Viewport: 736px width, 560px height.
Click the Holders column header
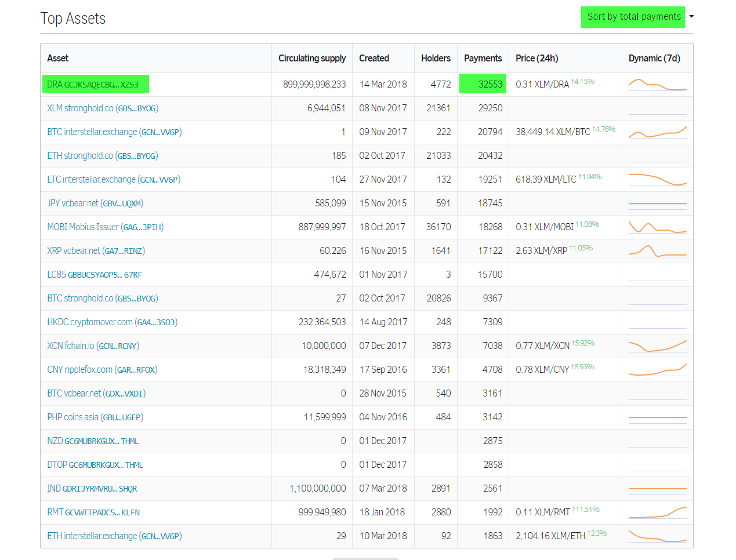[436, 58]
